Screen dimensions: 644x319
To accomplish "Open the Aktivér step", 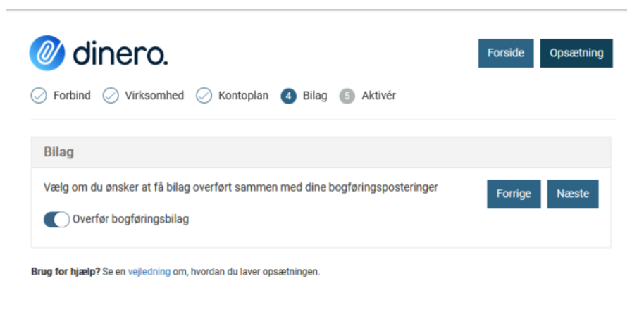I will [x=378, y=96].
